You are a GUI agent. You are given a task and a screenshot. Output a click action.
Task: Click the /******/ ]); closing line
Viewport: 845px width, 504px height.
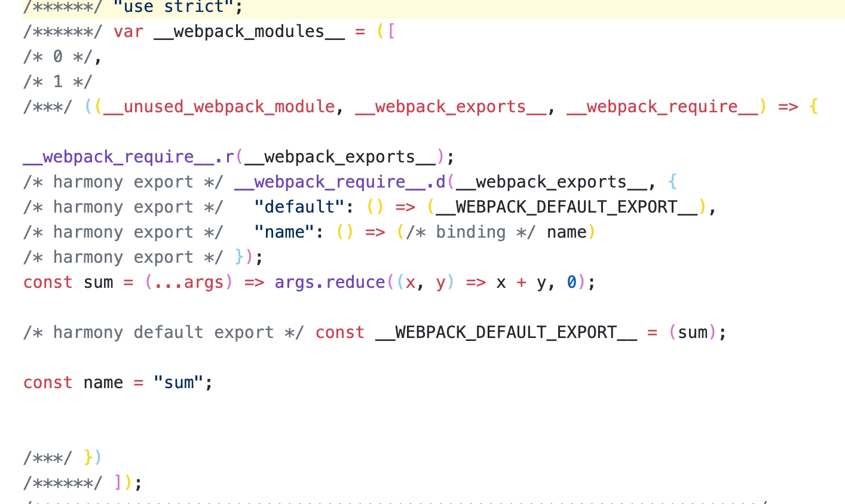pos(83,483)
